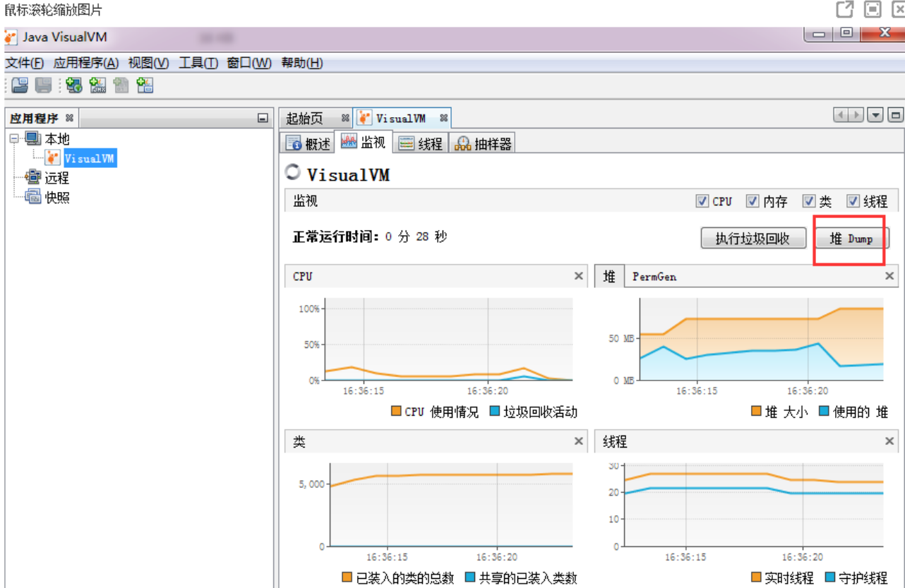Disable the 线程 checkbox
The width and height of the screenshot is (905, 588).
(853, 201)
